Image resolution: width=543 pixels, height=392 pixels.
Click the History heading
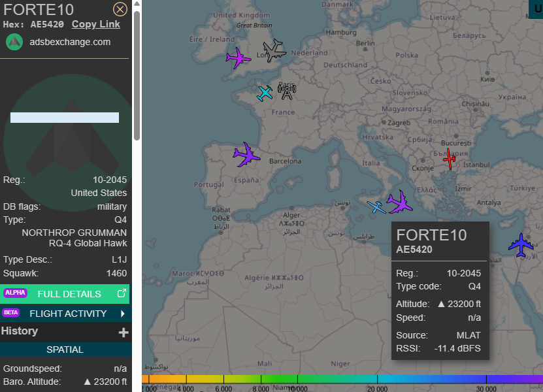coord(20,331)
